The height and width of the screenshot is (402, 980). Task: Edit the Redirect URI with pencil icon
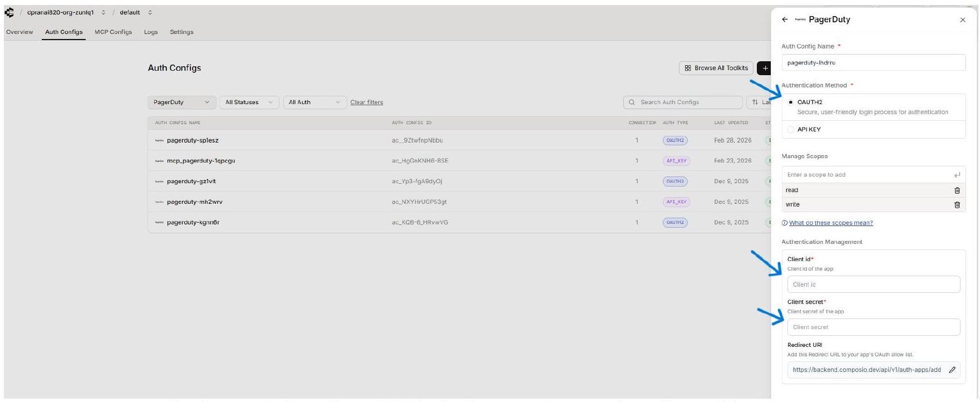952,370
